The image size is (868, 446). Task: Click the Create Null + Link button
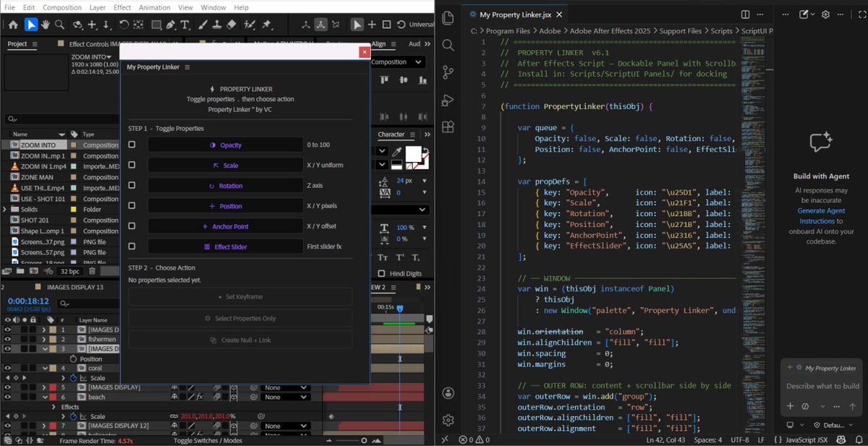(x=240, y=340)
